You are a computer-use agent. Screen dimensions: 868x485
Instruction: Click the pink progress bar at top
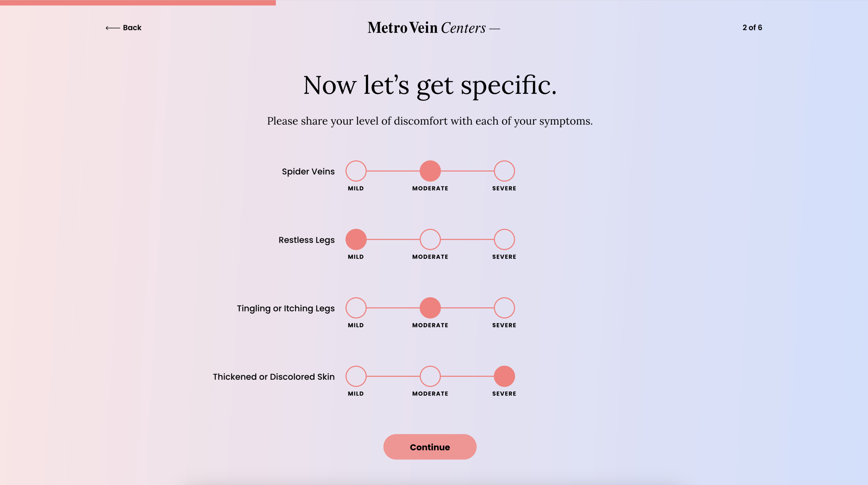(138, 2)
